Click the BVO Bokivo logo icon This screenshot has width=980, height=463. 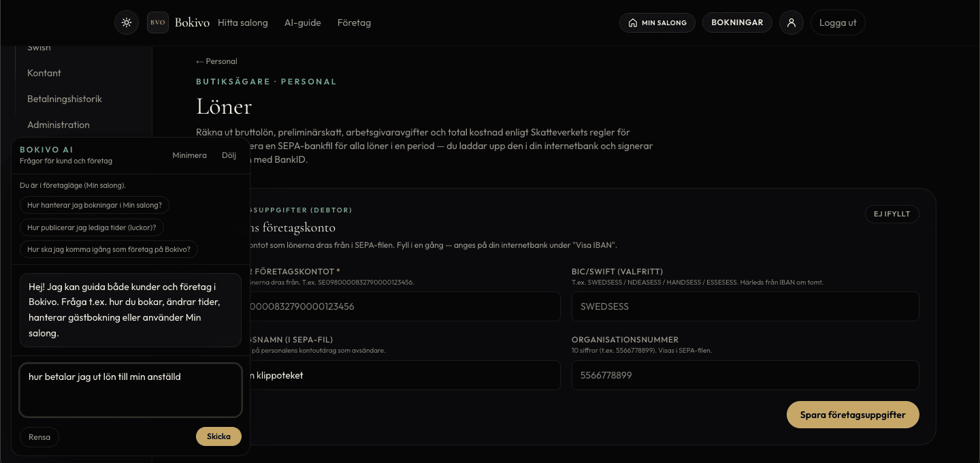[x=158, y=22]
